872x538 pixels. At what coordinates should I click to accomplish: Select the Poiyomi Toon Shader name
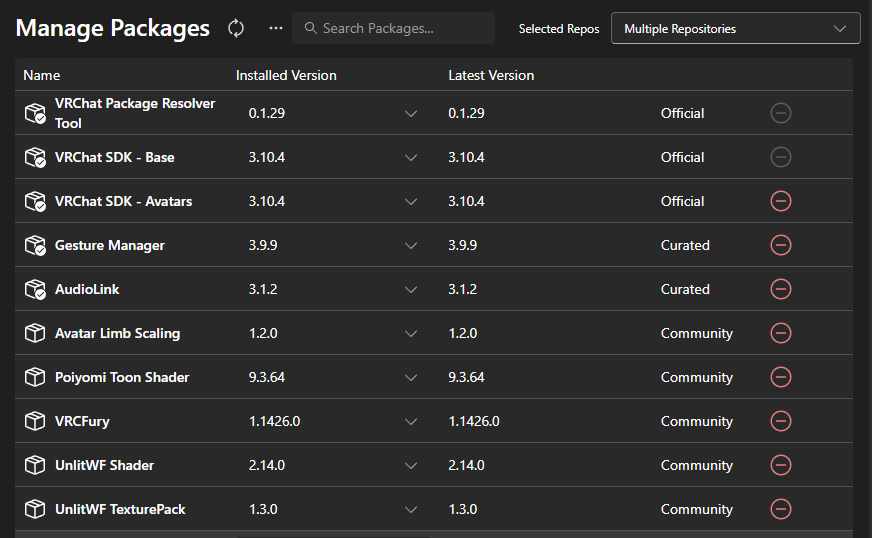click(x=122, y=377)
